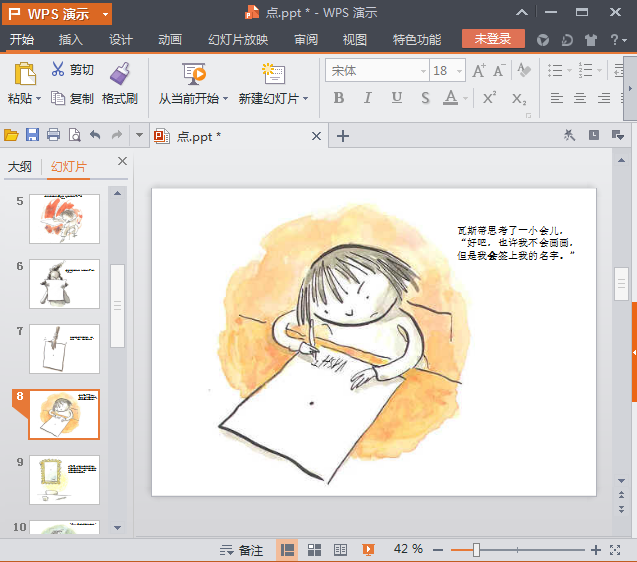The height and width of the screenshot is (562, 637).
Task: Toggle underline formatting
Action: tap(397, 98)
